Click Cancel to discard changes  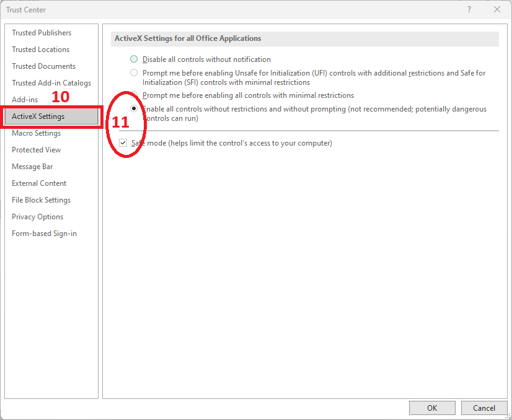pos(484,408)
